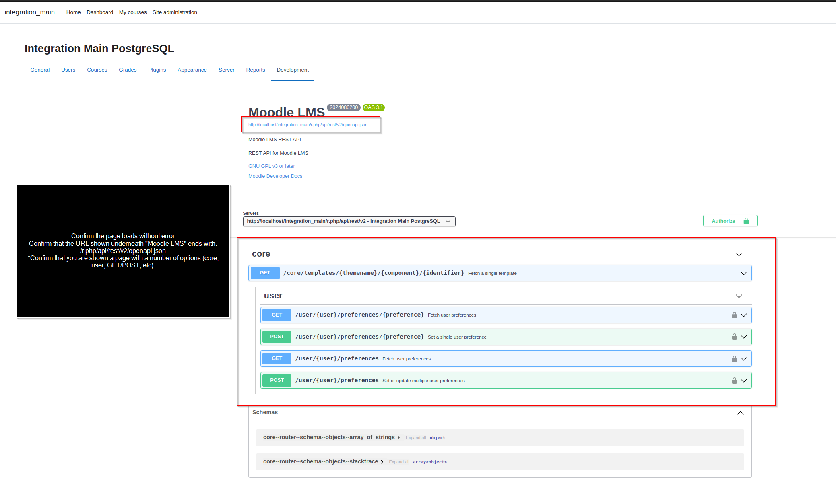Viewport: 836px width, 504px height.
Task: Click the POST badge for Set a single user preference
Action: click(x=277, y=337)
